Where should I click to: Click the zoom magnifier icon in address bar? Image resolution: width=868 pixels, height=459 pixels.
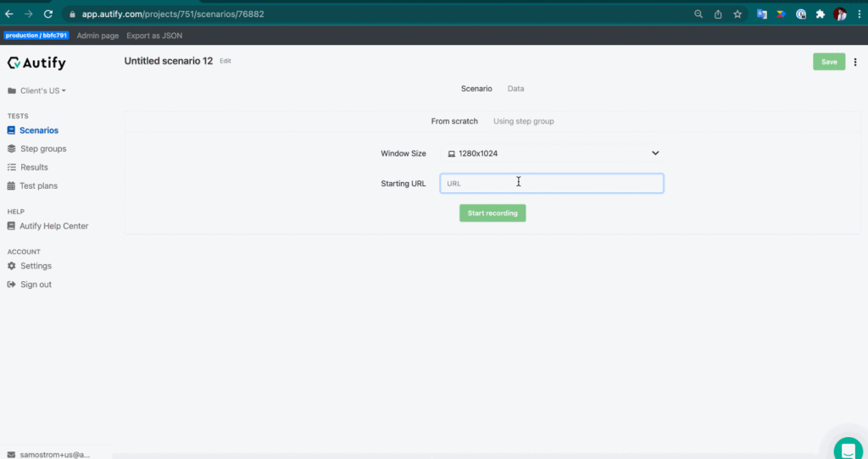click(x=698, y=14)
